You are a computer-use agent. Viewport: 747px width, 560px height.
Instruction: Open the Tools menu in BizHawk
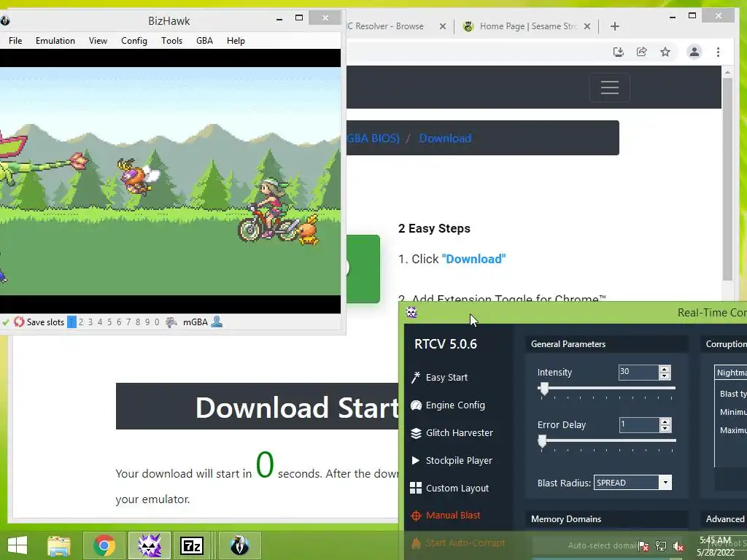click(x=171, y=41)
